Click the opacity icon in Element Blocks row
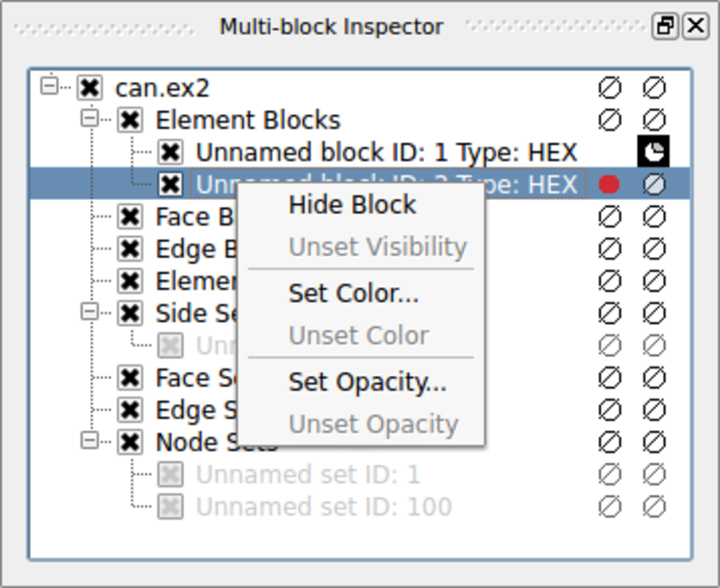The width and height of the screenshot is (720, 588). pyautogui.click(x=654, y=120)
